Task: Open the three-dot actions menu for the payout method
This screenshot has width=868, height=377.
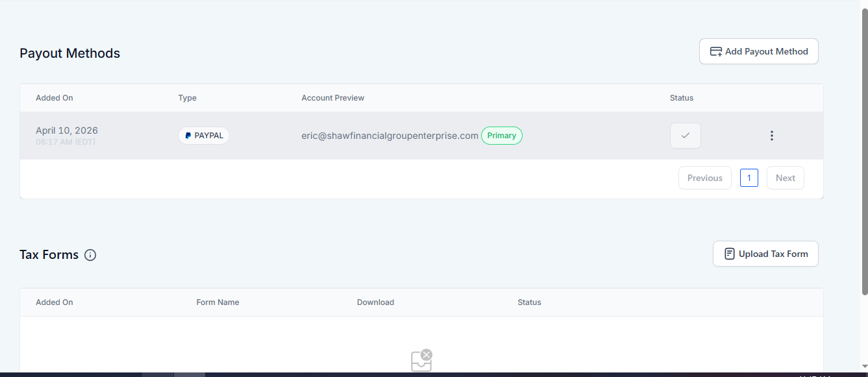Action: [772, 135]
